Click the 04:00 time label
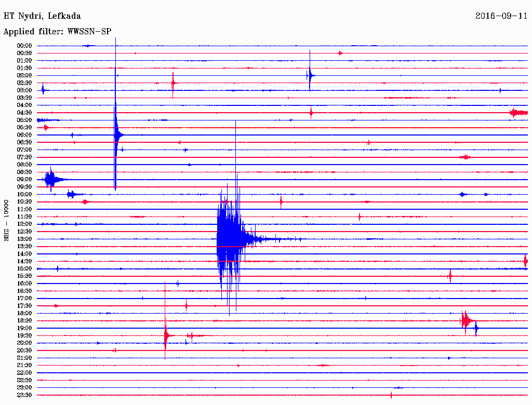The image size is (532, 405). point(24,105)
